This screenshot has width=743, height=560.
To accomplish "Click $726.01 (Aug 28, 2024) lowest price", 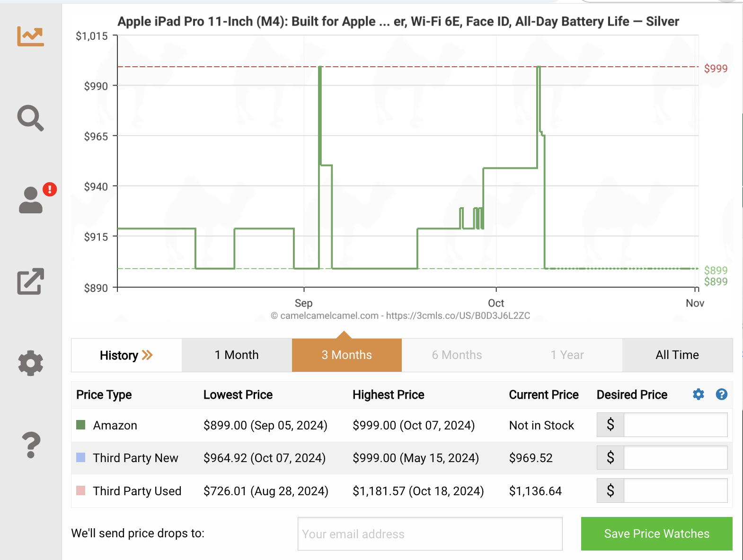I will (x=266, y=491).
